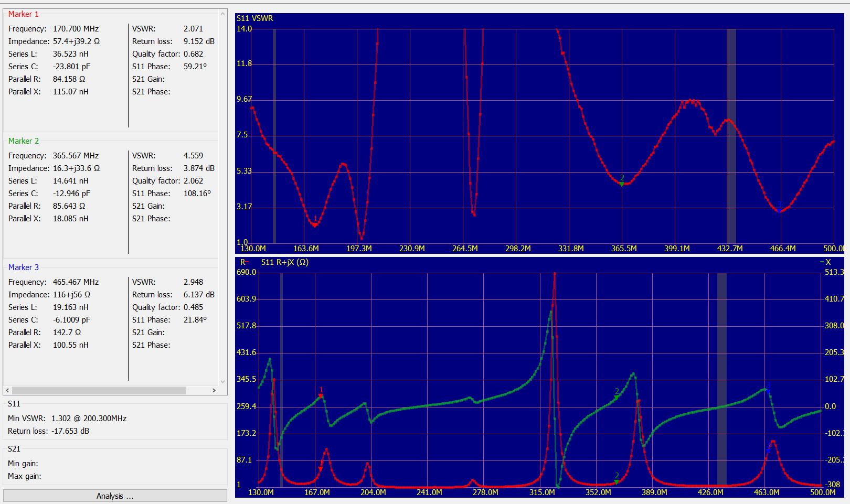850x504 pixels.
Task: Click the quality factor value 2.062
Action: click(x=193, y=181)
